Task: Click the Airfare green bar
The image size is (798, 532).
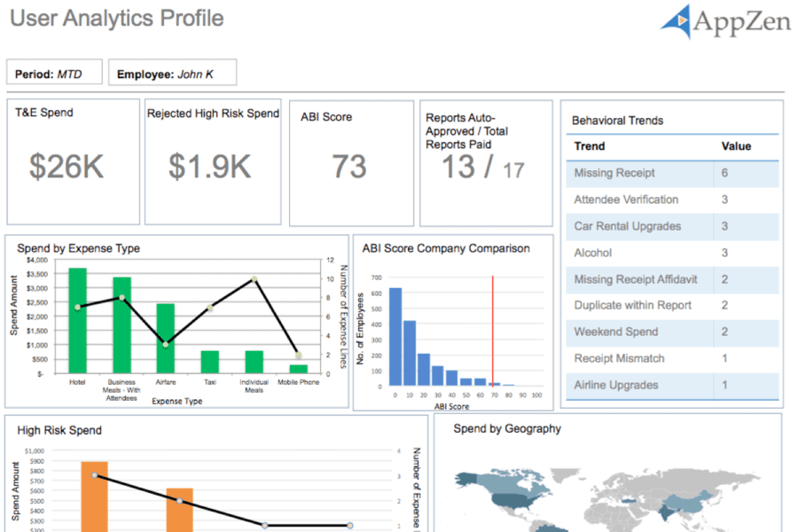Action: pos(166,339)
